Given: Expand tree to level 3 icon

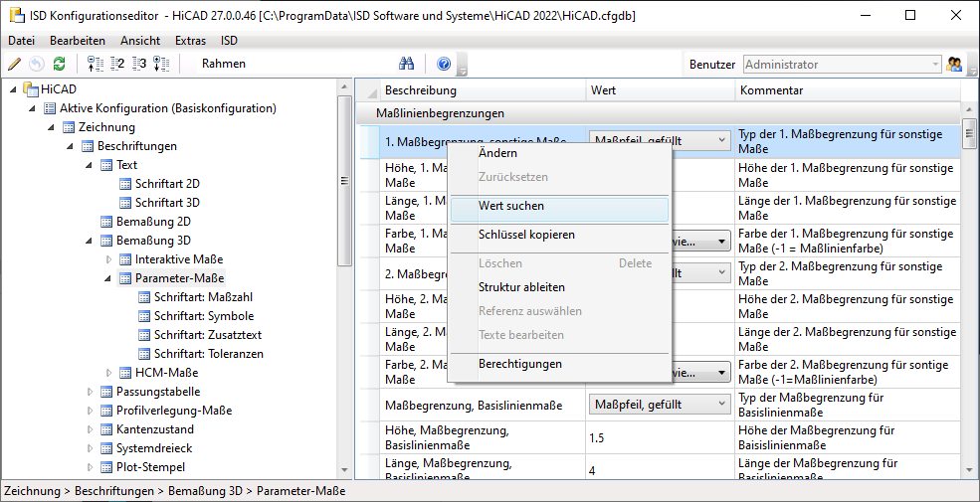Looking at the screenshot, I should (x=139, y=64).
